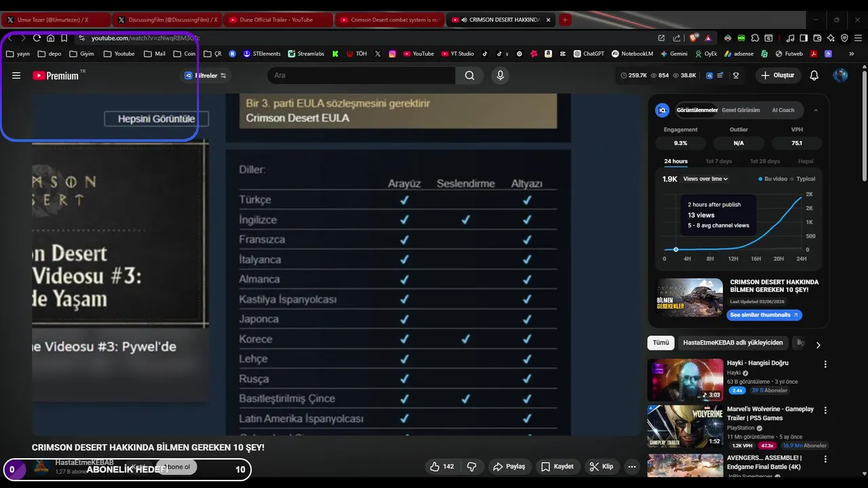Open the notifications bell
Viewport: 868px width, 488px height.
click(x=814, y=76)
